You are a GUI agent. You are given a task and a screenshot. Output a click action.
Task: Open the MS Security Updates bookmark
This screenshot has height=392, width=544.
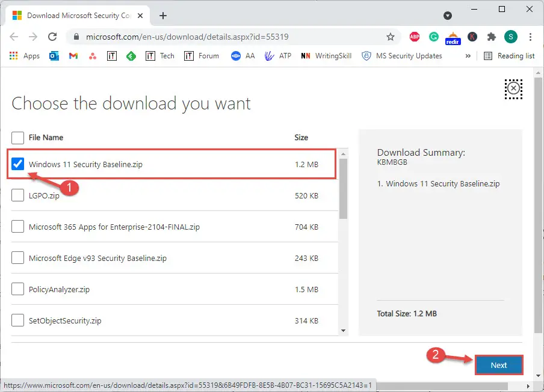[x=402, y=56]
